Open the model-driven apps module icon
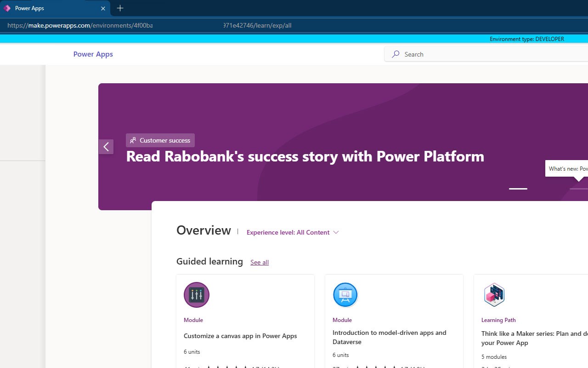Viewport: 588px width, 368px height. click(345, 295)
